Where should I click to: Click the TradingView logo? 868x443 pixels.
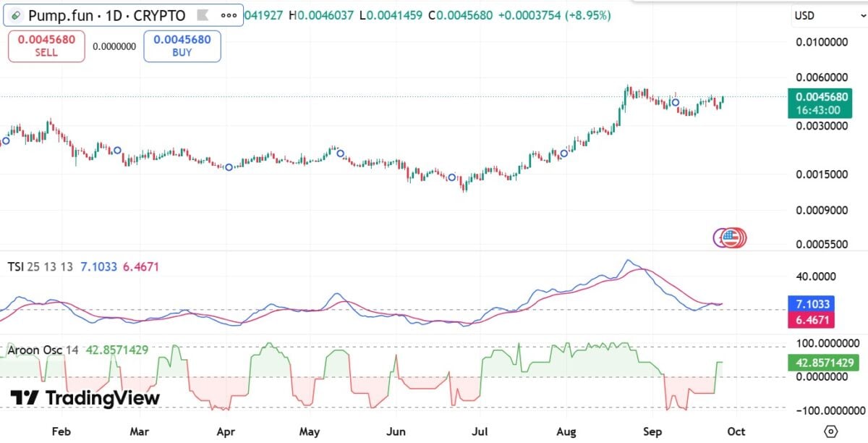pyautogui.click(x=85, y=398)
